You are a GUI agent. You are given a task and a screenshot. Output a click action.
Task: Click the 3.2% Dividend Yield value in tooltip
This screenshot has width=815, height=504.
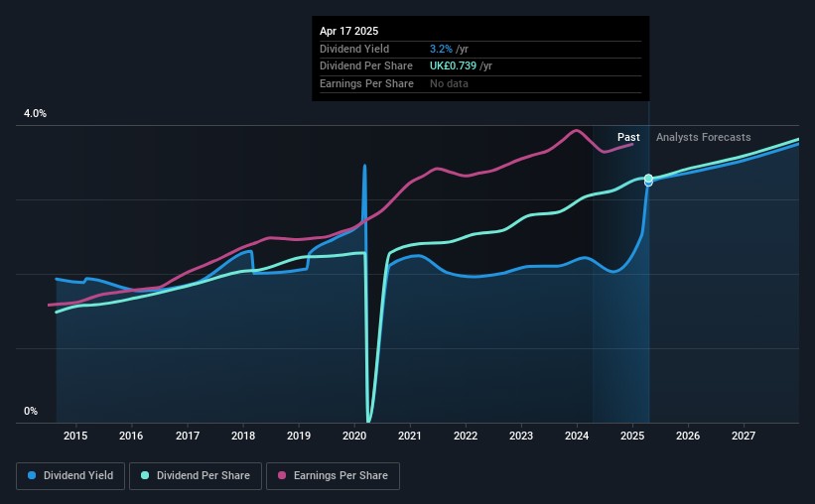[x=441, y=49]
